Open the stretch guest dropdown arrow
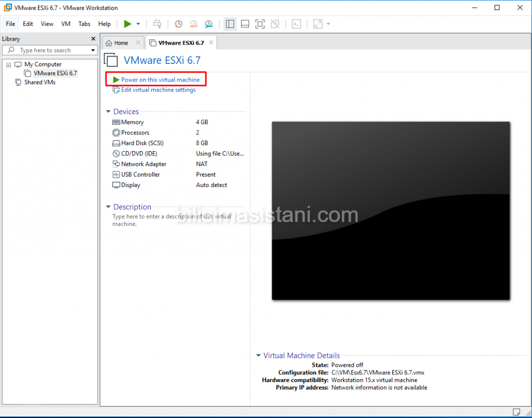 tap(328, 24)
